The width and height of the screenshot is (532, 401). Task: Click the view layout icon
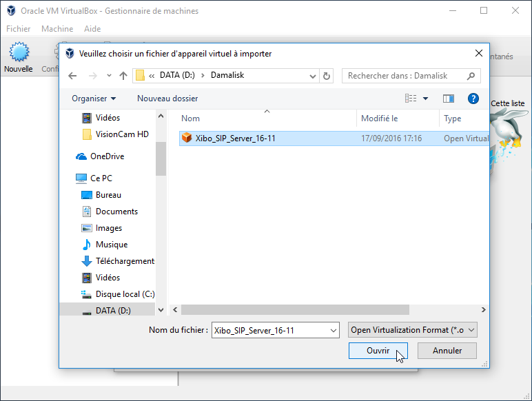tap(411, 99)
